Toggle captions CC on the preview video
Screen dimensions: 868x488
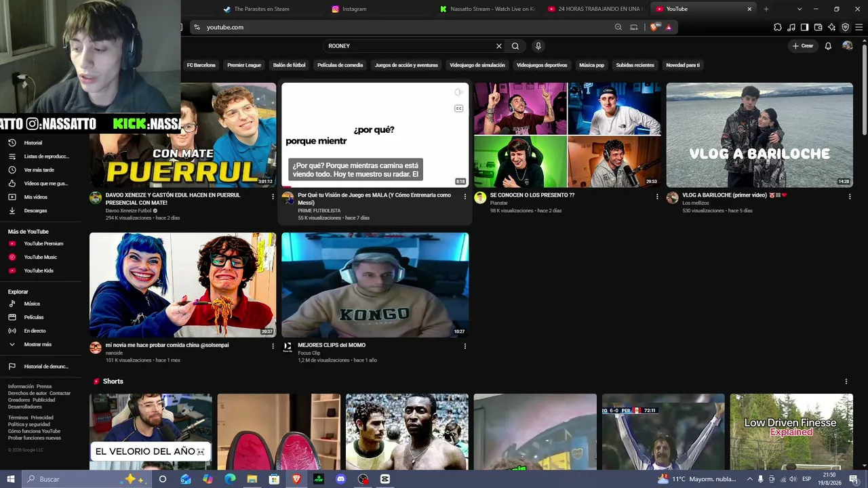(x=459, y=108)
